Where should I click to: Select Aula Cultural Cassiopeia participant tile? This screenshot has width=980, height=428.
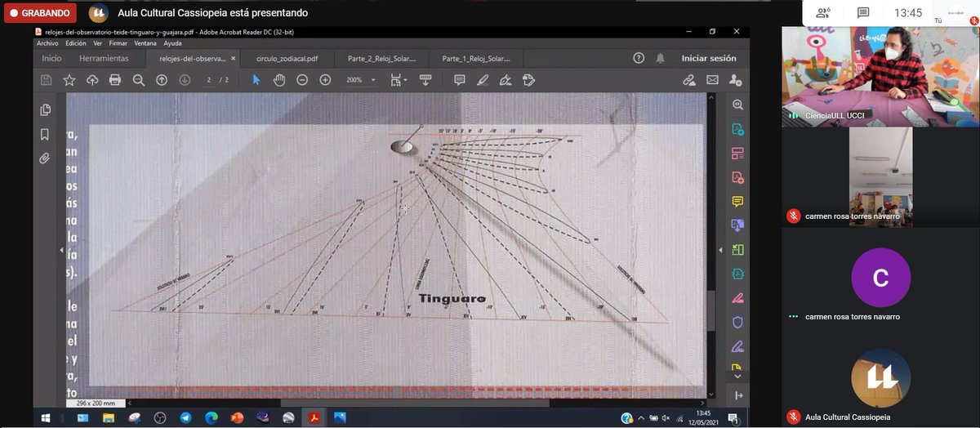point(880,383)
